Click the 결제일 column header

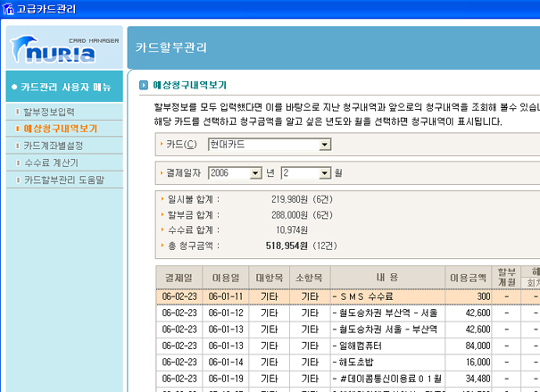[179, 277]
